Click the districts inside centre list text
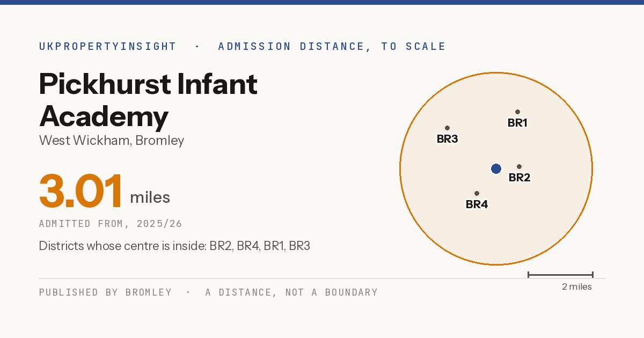 coord(174,246)
